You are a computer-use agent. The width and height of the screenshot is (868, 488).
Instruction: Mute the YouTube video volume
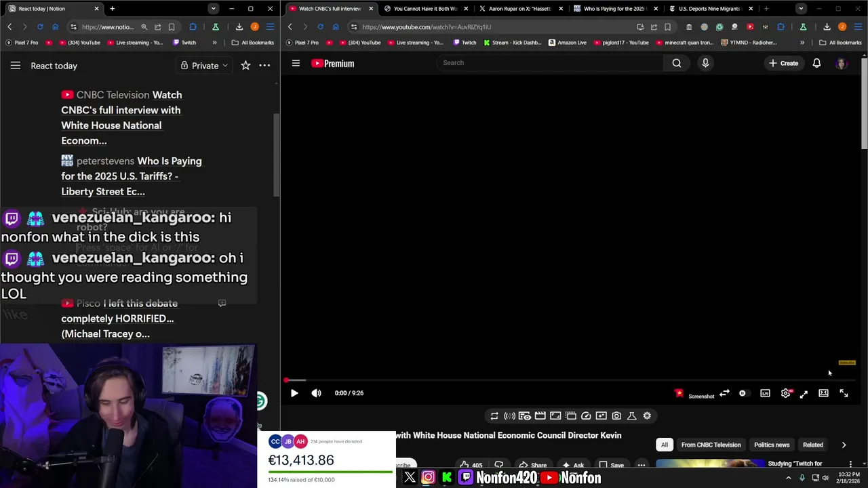316,393
